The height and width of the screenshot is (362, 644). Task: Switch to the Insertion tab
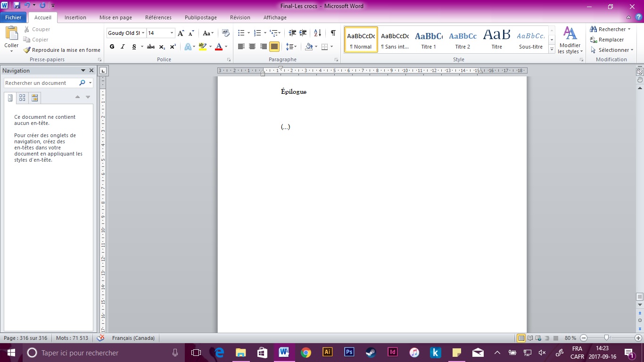[75, 17]
